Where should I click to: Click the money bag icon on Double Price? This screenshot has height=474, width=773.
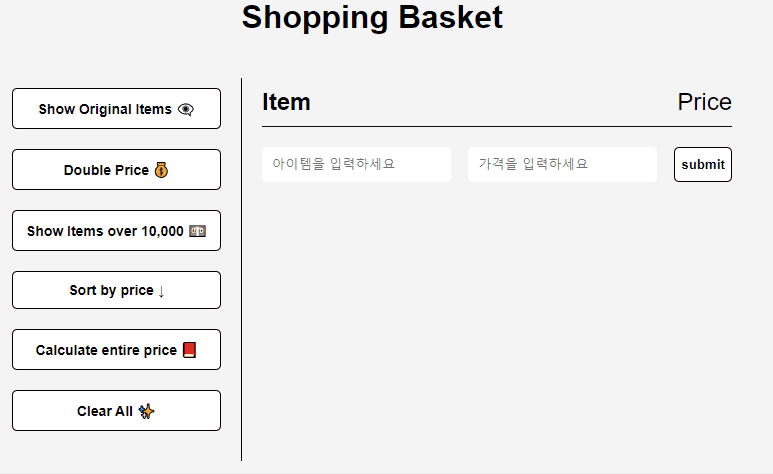161,170
